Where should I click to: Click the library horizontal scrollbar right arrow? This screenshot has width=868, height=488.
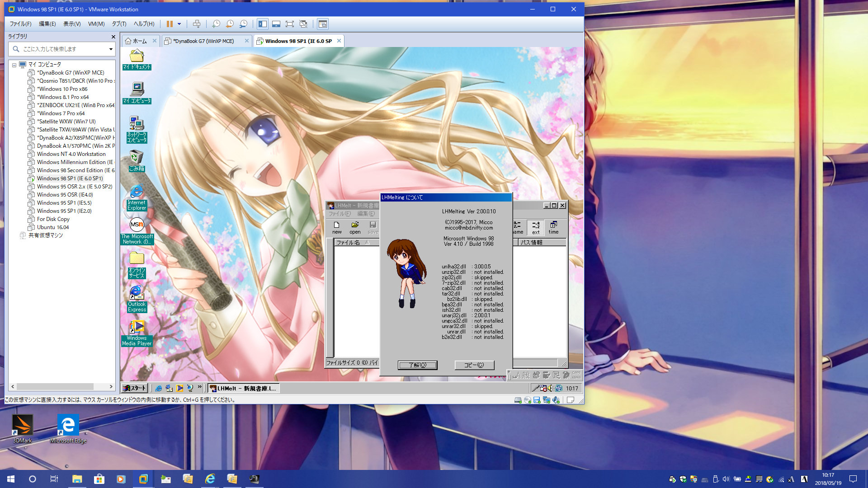click(x=111, y=387)
